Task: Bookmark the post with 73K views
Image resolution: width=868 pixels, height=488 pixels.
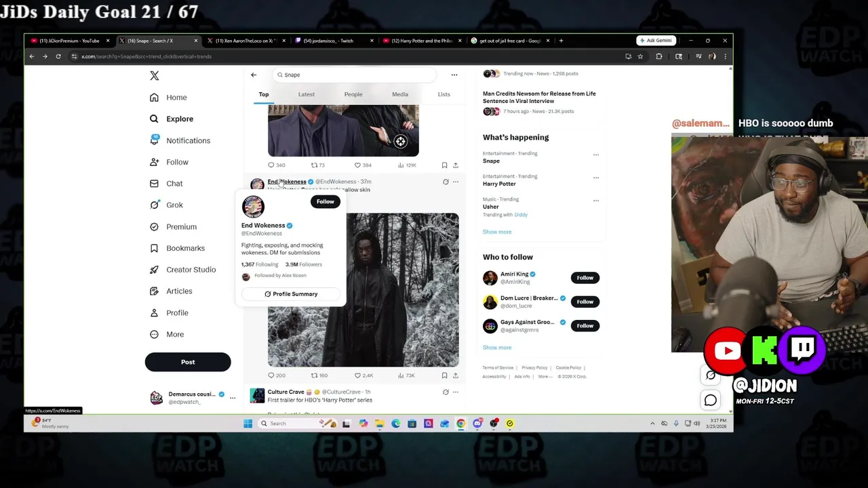Action: (x=444, y=375)
